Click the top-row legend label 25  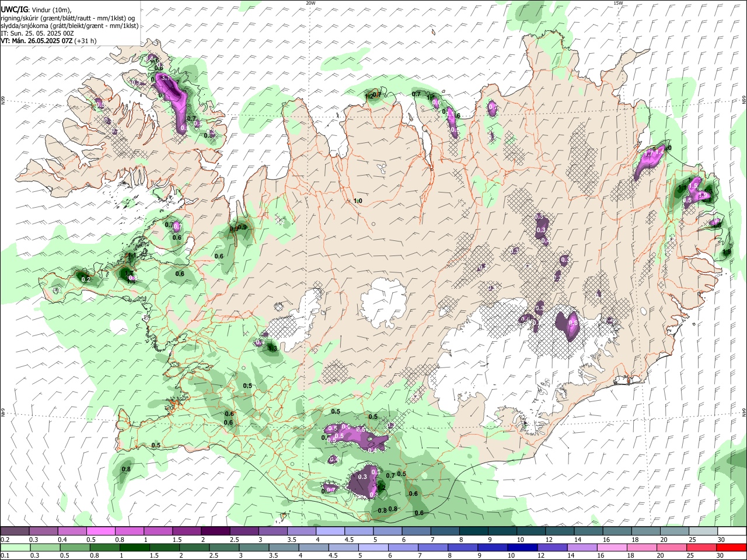coord(692,540)
